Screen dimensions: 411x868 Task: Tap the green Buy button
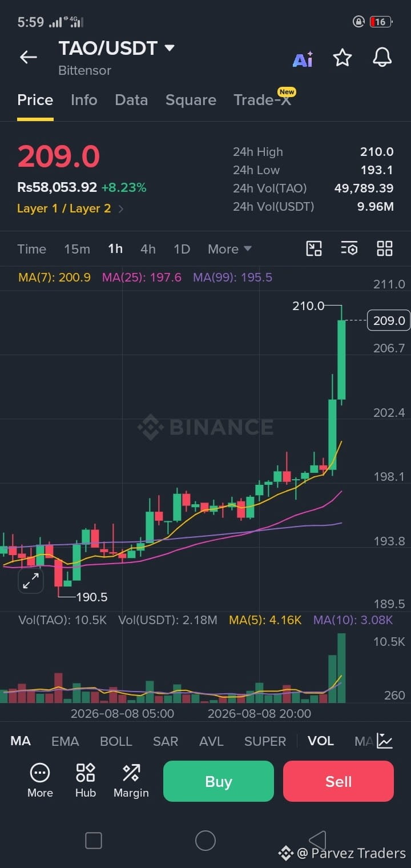click(x=219, y=781)
